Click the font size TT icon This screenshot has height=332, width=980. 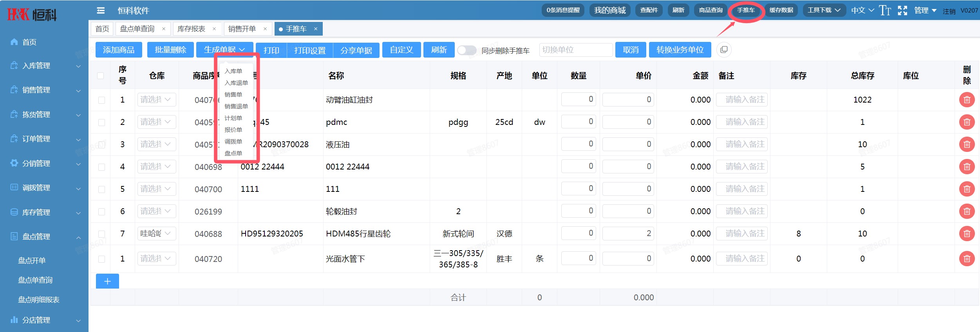coord(885,11)
